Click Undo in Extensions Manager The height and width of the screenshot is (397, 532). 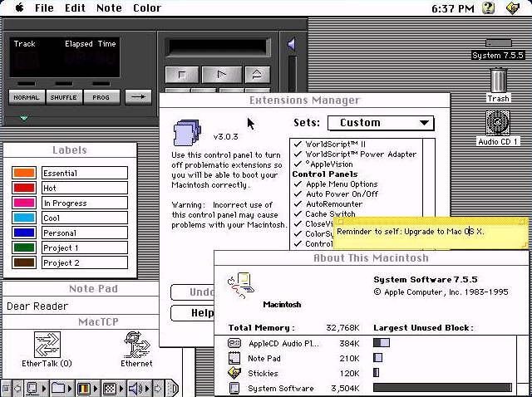[x=192, y=292]
